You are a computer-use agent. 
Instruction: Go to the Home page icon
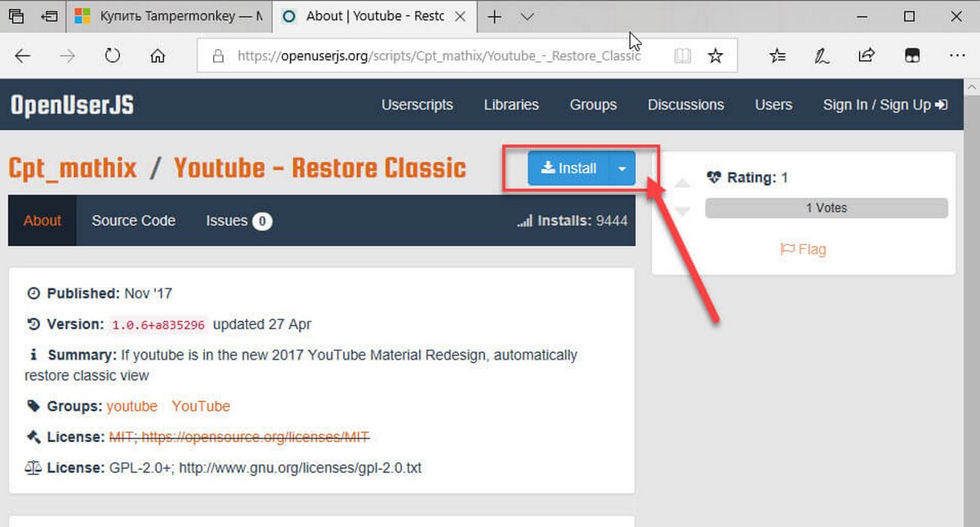tap(158, 56)
